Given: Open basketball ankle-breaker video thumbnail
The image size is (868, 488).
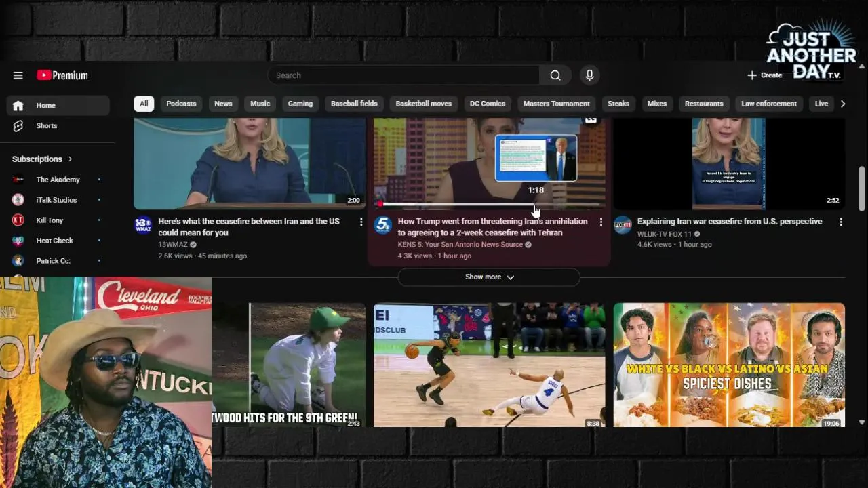Looking at the screenshot, I should click(x=490, y=365).
